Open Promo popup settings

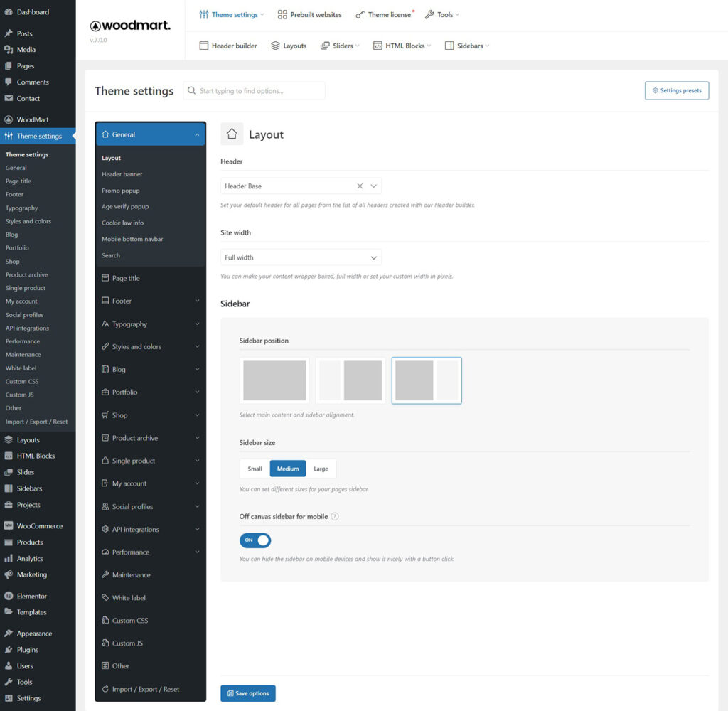click(121, 191)
